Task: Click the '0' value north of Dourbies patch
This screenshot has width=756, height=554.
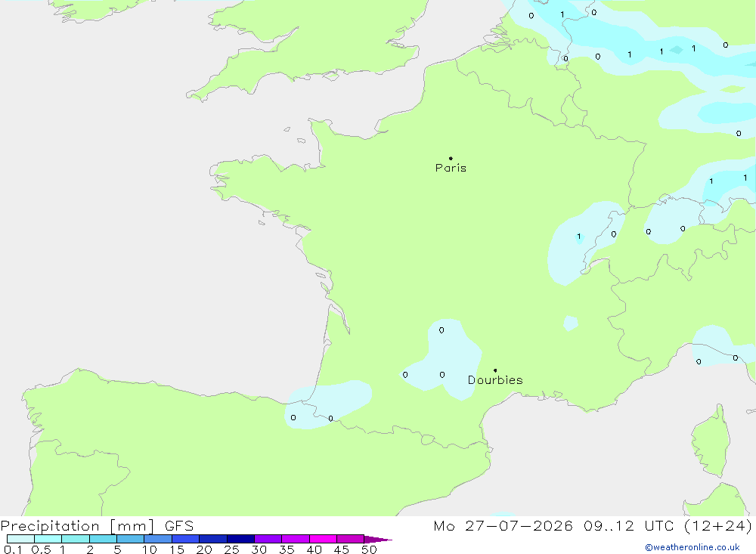Action: pos(442,330)
